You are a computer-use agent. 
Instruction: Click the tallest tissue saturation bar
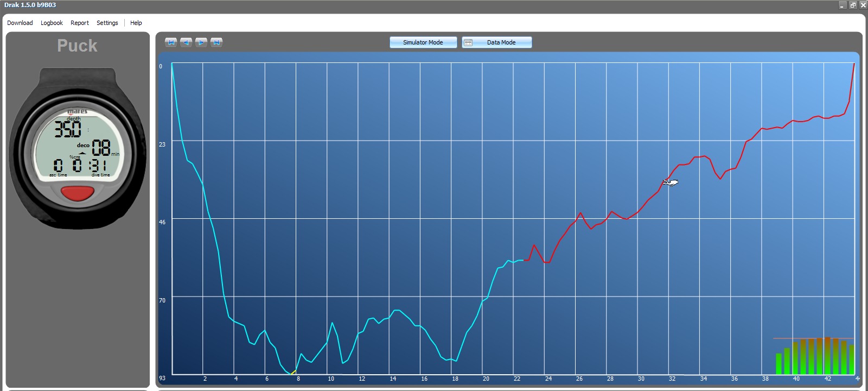827,356
